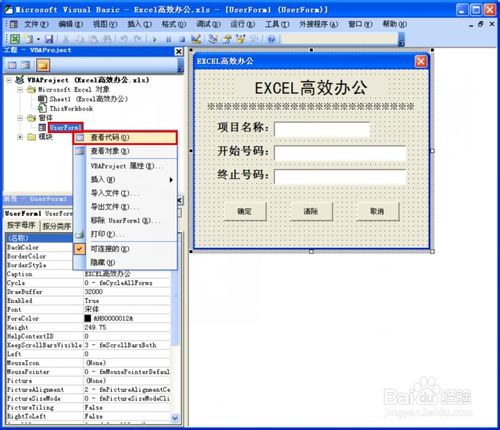
Task: Choose 打印 from context menu
Action: click(x=125, y=234)
